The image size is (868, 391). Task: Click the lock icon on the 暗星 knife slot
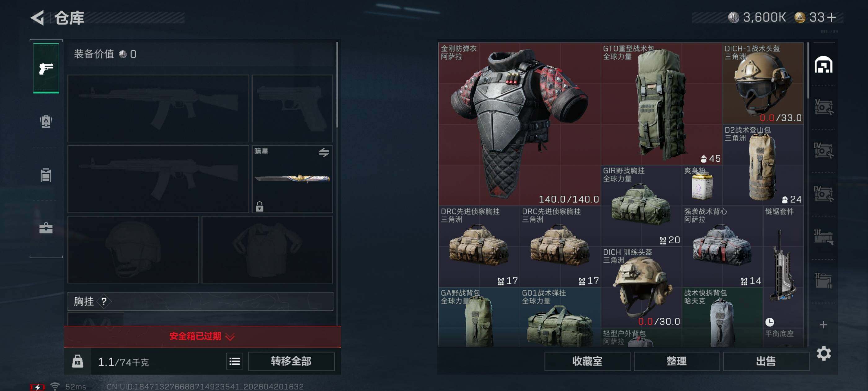tap(259, 206)
